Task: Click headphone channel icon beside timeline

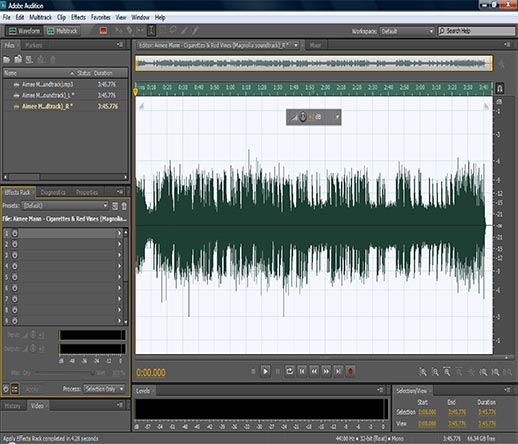Action: [x=500, y=88]
